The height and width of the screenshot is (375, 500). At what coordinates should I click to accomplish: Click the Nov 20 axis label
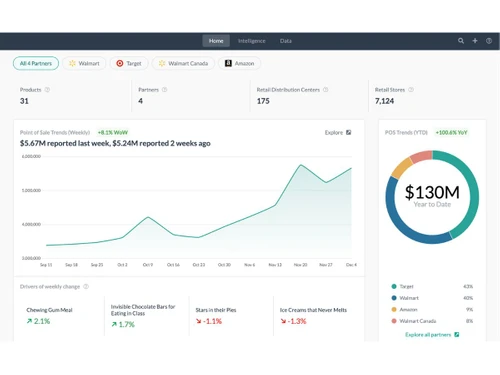(300, 265)
